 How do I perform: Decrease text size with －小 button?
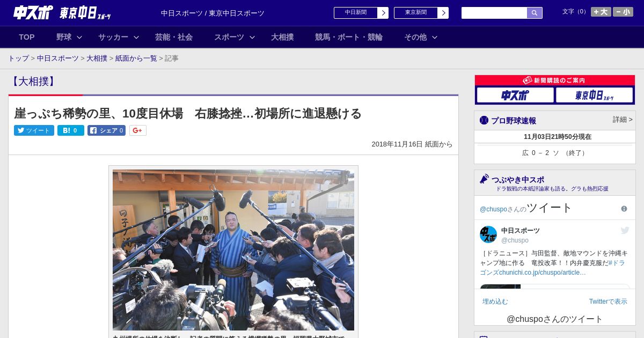click(623, 12)
